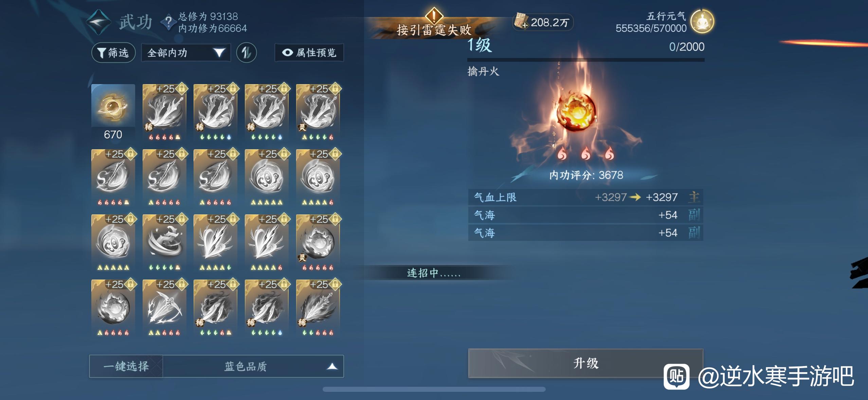The width and height of the screenshot is (868, 400).
Task: Click the 气血上限 main attribute row
Action: tap(585, 197)
